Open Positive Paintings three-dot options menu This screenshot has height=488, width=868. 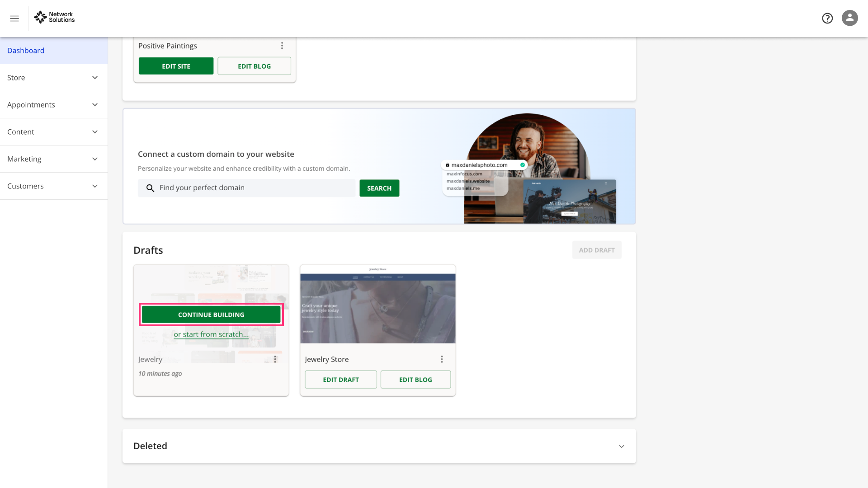click(x=282, y=46)
